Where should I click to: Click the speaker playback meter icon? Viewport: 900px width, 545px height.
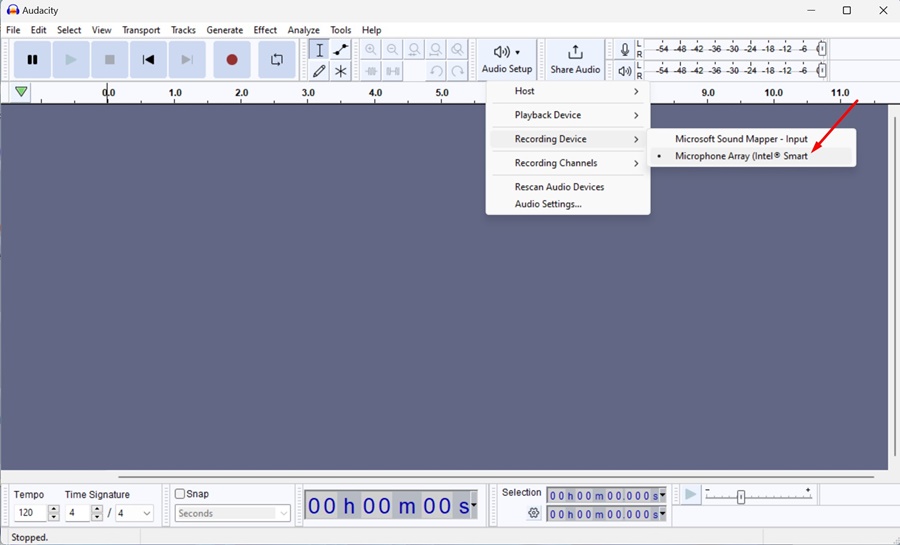click(624, 71)
